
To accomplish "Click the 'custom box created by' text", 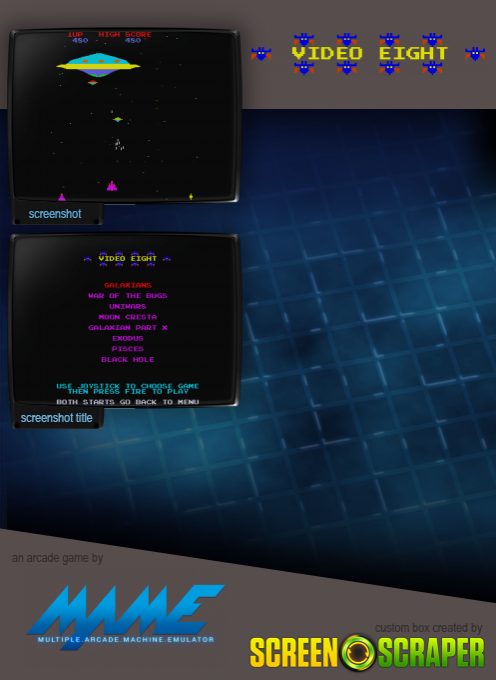I will 428,628.
